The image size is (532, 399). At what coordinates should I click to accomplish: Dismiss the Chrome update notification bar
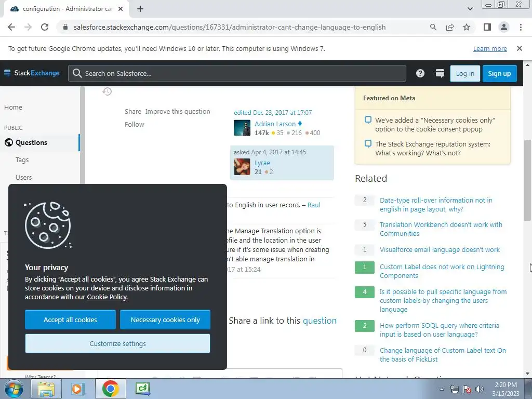click(x=519, y=48)
